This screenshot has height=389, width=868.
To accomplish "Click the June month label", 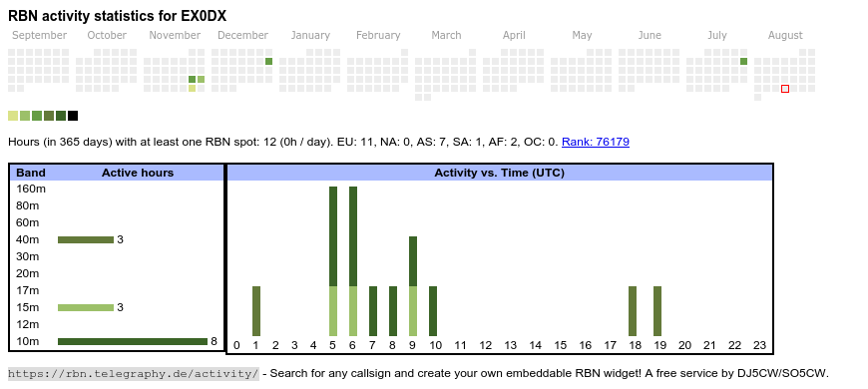I will click(650, 36).
